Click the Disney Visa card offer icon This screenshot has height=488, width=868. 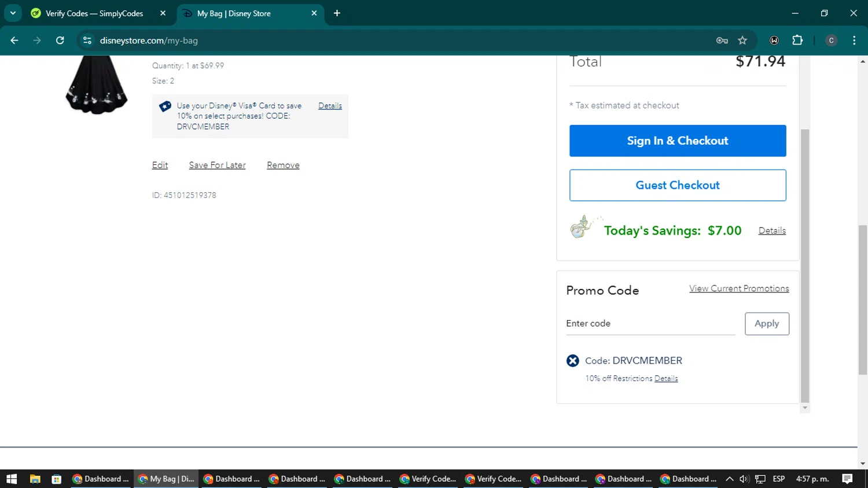pyautogui.click(x=165, y=107)
